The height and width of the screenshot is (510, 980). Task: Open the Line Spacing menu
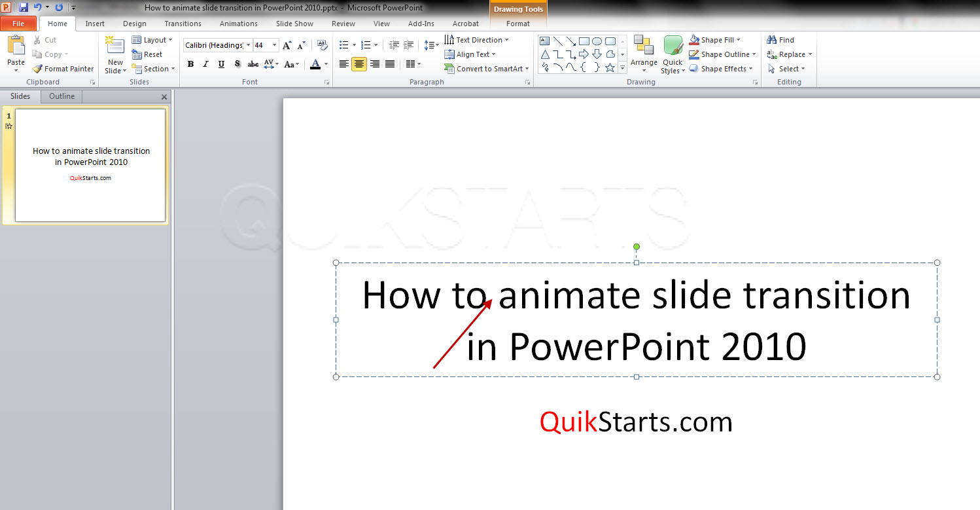coord(431,45)
